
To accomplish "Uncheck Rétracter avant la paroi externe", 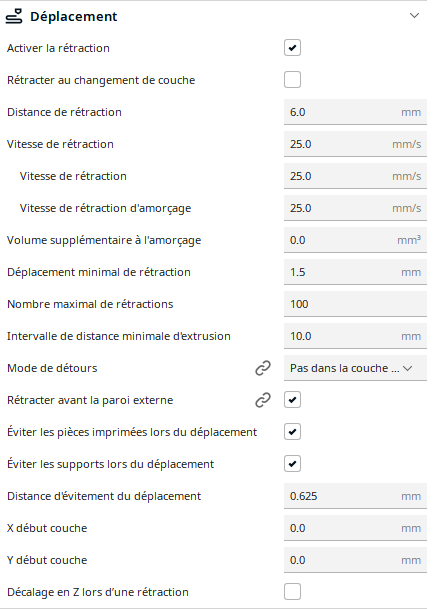I will [292, 400].
